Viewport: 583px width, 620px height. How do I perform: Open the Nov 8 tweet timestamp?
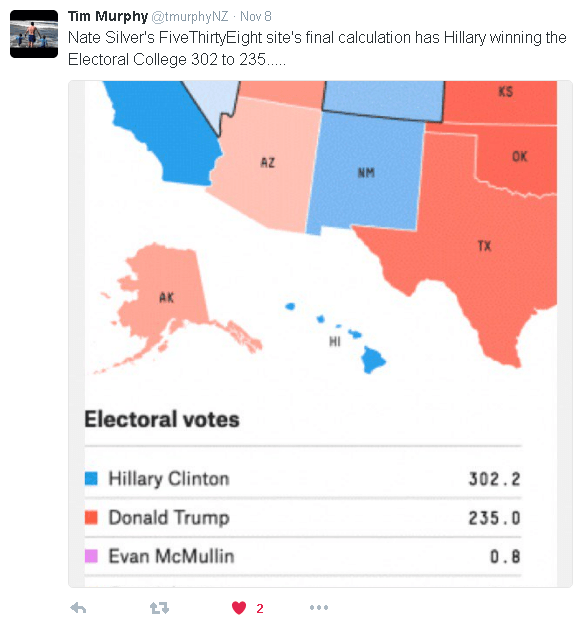click(256, 17)
